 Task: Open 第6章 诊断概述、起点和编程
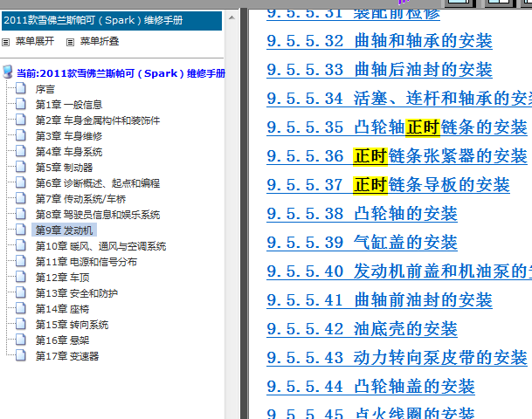coord(98,183)
